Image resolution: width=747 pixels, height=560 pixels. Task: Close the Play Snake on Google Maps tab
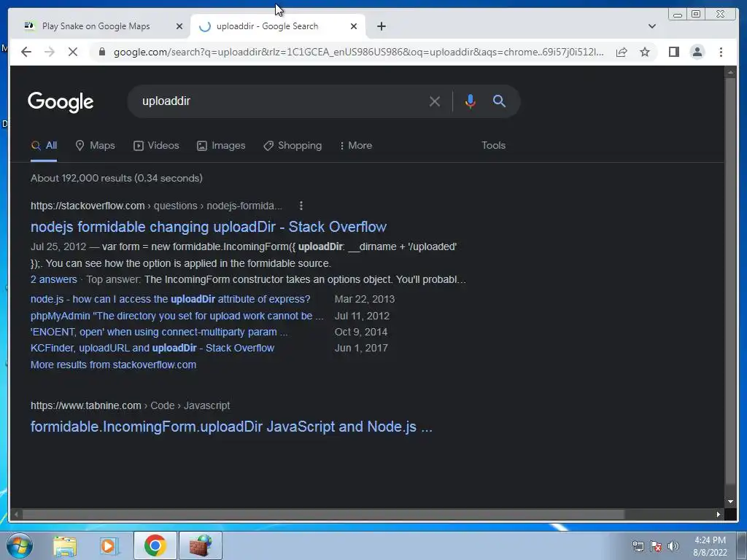click(179, 26)
